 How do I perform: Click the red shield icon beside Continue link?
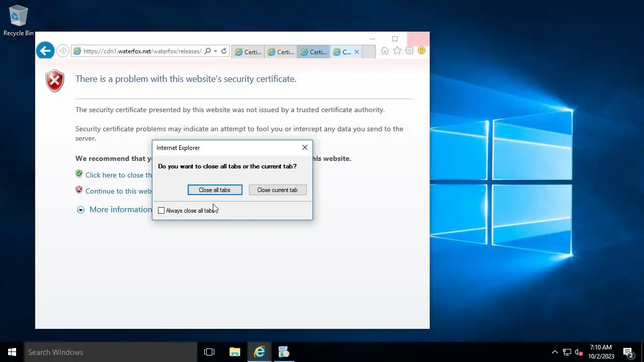point(79,190)
